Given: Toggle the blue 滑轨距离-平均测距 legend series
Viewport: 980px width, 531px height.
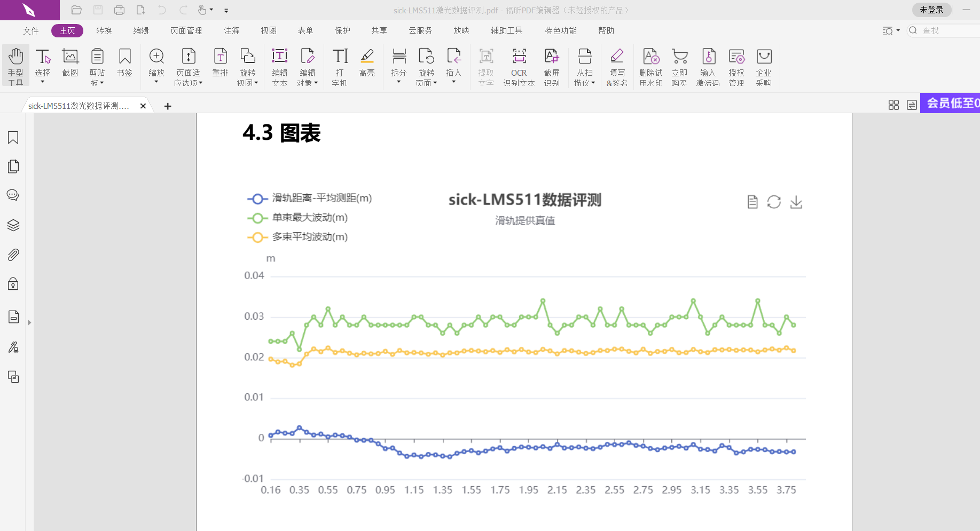Looking at the screenshot, I should click(x=309, y=199).
